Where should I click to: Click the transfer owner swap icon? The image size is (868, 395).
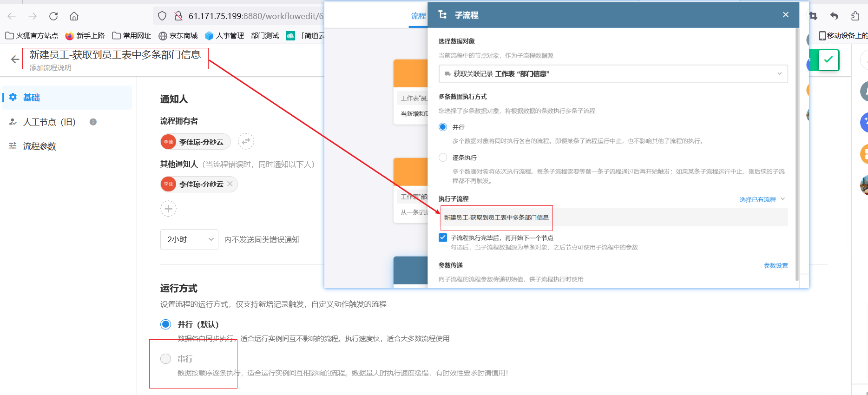[246, 141]
